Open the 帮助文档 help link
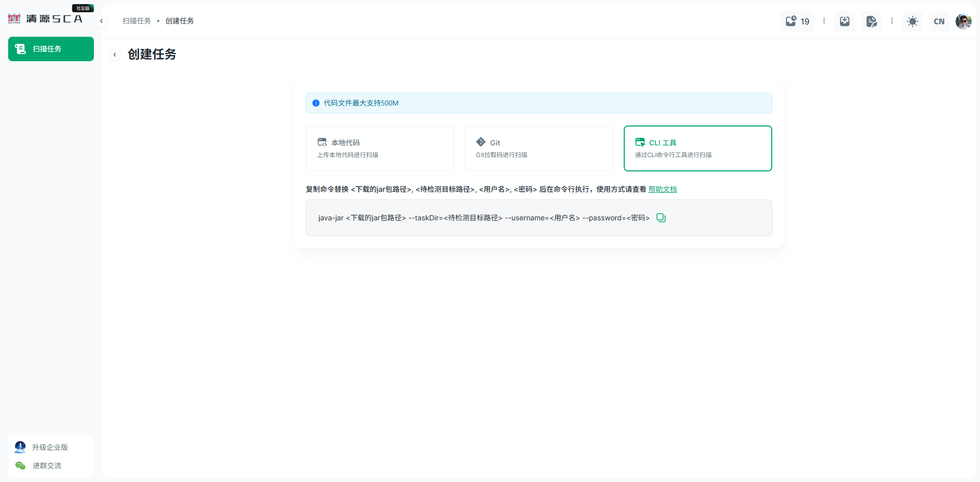The width and height of the screenshot is (980, 482). point(663,189)
